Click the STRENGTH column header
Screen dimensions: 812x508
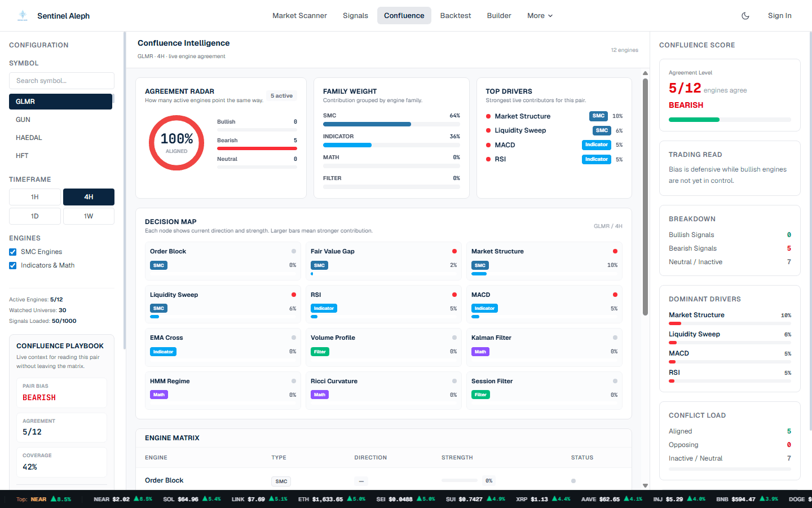click(457, 458)
